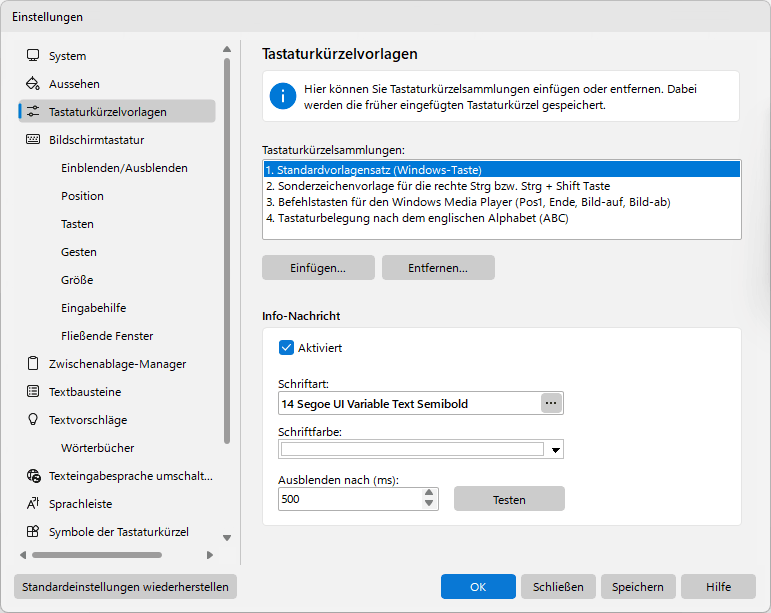771x613 pixels.
Task: Click the Textvorschläge lightbulb icon
Action: pyautogui.click(x=33, y=419)
